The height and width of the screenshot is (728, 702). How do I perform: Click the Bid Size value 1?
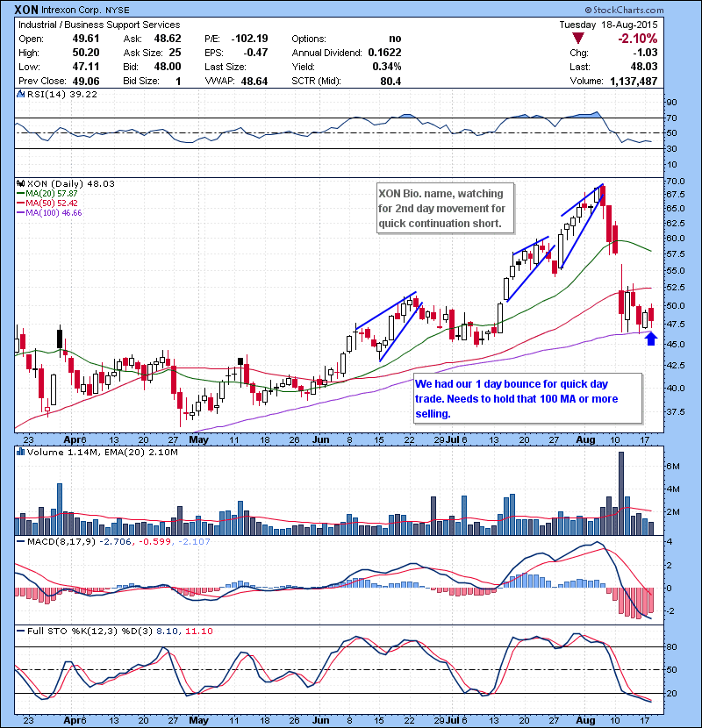(178, 81)
